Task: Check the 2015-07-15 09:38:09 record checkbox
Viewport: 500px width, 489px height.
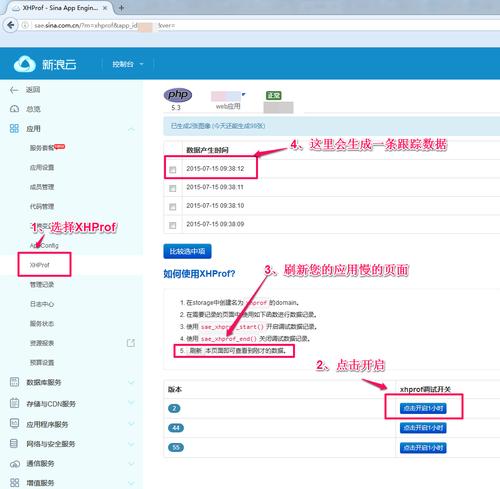Action: (172, 225)
